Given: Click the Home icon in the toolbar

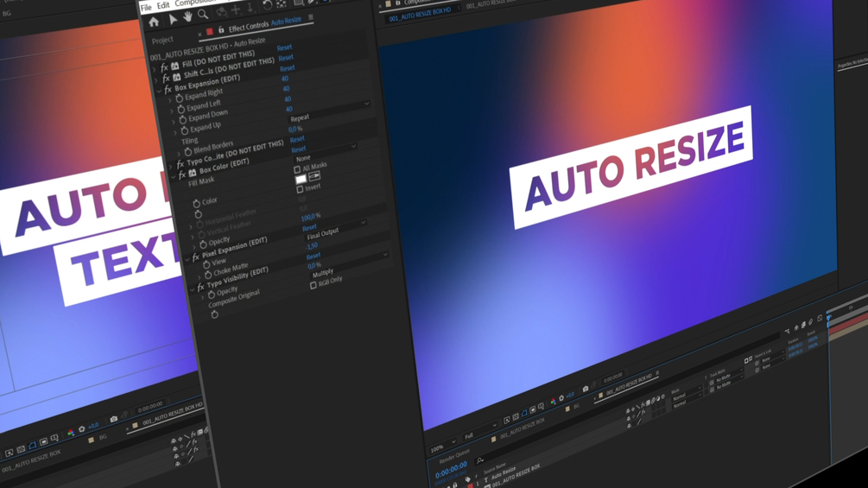Looking at the screenshot, I should (x=154, y=22).
